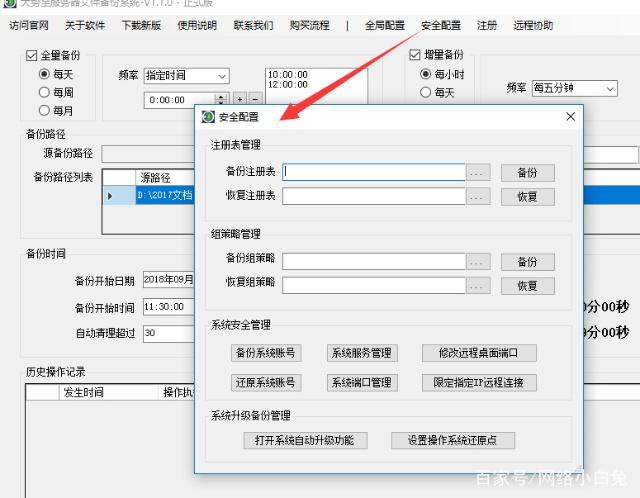
Task: Open the 全局配置 menu
Action: [385, 25]
